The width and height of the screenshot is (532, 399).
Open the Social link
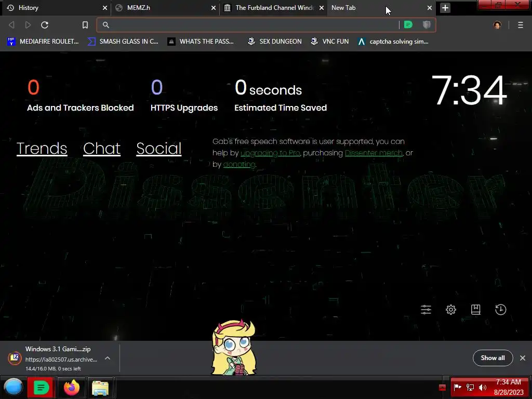tap(159, 148)
